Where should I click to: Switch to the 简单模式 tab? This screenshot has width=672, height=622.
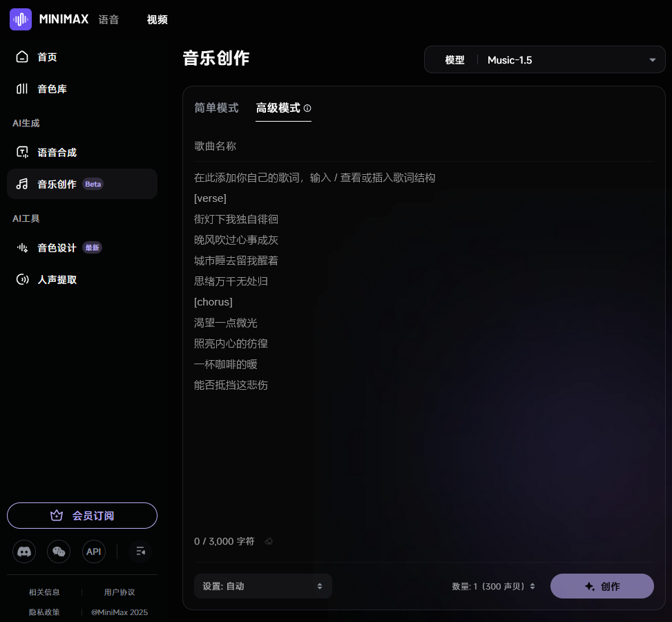pyautogui.click(x=216, y=108)
